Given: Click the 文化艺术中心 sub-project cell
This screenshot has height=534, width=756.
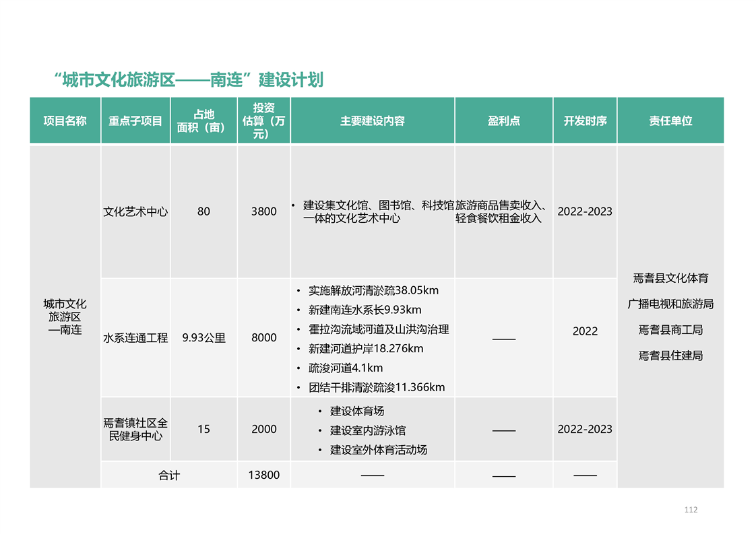Looking at the screenshot, I should pos(135,211).
